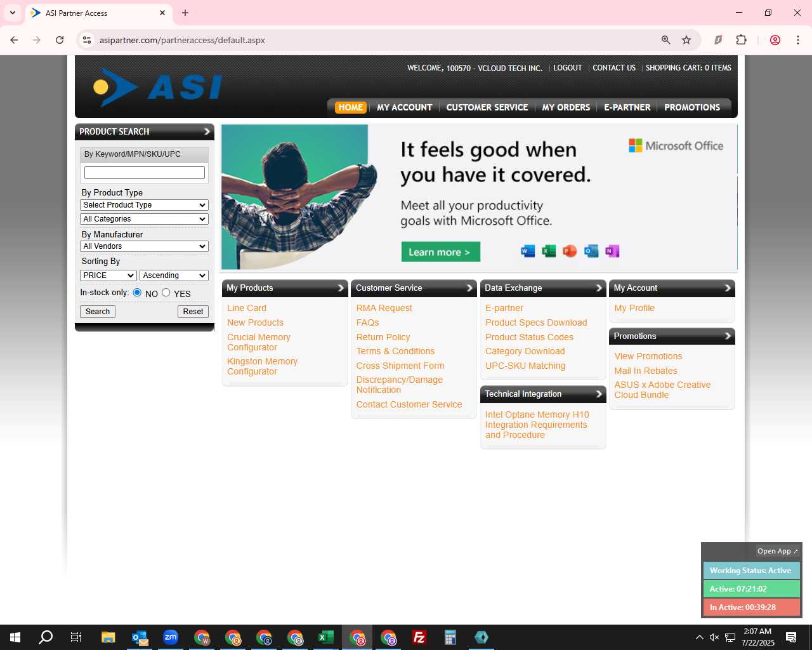Screen dimensions: 812x650
Task: Open the Windows Start menu
Action: 15,637
